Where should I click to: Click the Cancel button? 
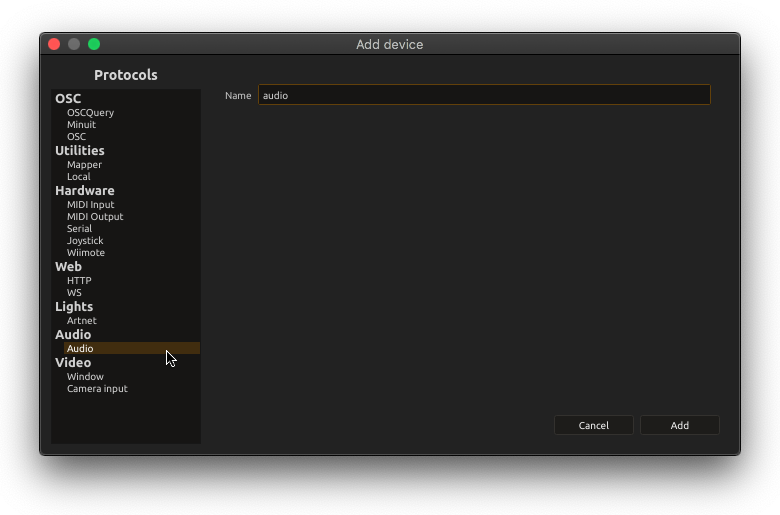click(x=593, y=425)
